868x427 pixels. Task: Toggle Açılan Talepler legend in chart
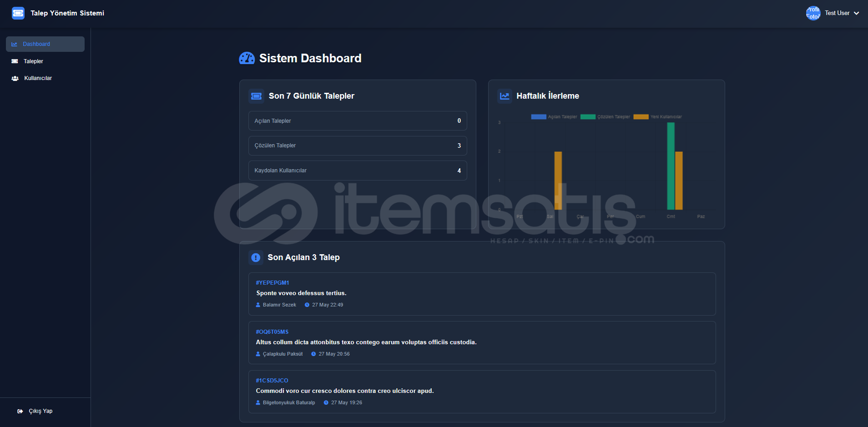pos(554,117)
